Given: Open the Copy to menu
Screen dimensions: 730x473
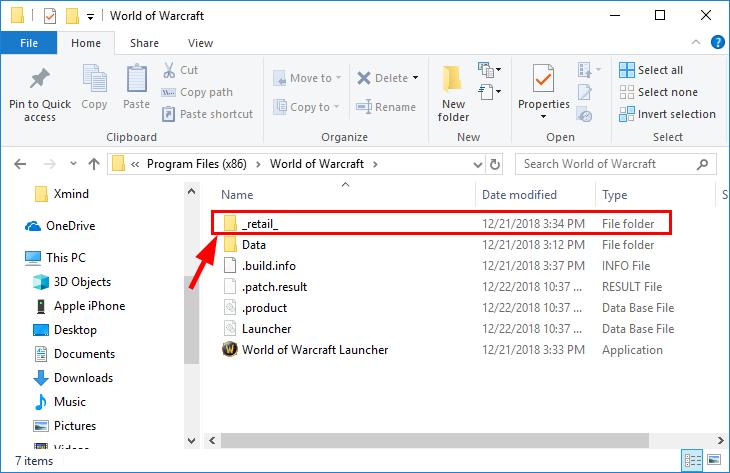Looking at the screenshot, I should [306, 107].
